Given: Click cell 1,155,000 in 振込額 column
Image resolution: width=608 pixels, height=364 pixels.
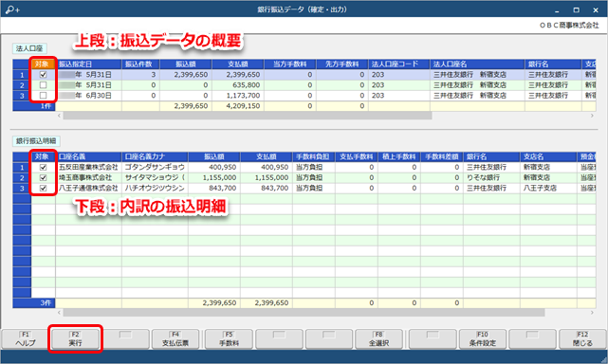Looking at the screenshot, I should (x=214, y=177).
